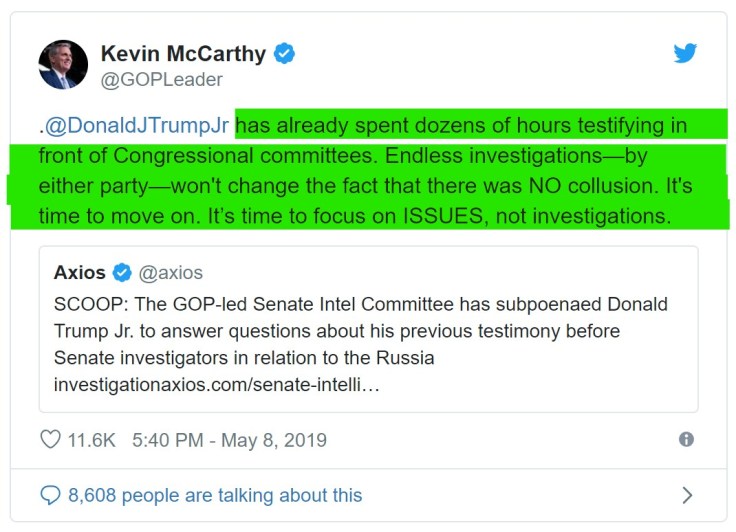Click the reply speech bubble icon
Image resolution: width=736 pixels, height=532 pixels.
coord(50,495)
